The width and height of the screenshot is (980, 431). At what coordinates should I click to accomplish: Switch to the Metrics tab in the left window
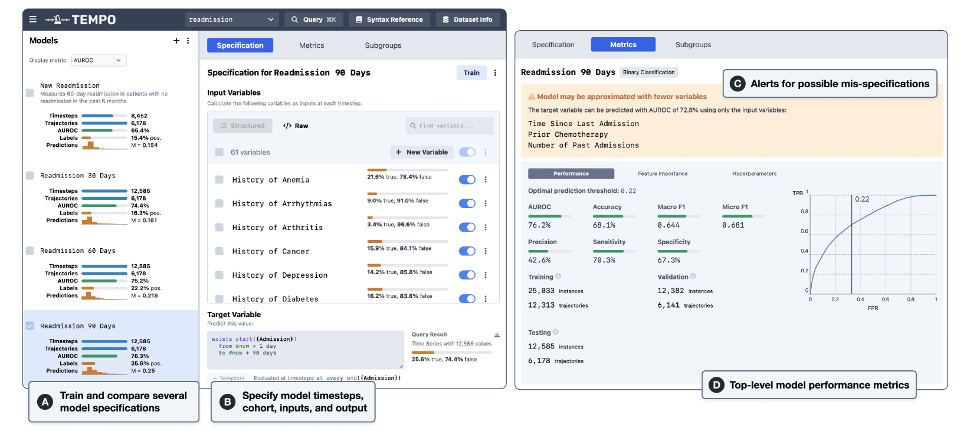(x=312, y=45)
